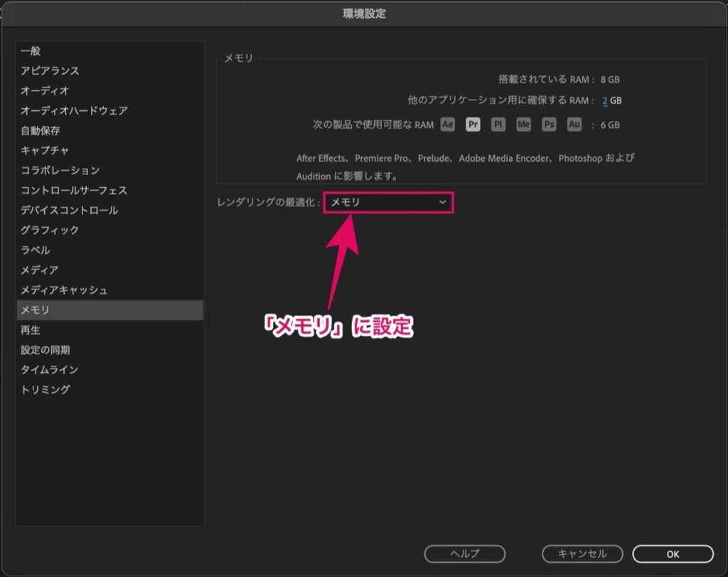Click the After Effects (Ae) icon
This screenshot has width=728, height=577.
tap(448, 125)
